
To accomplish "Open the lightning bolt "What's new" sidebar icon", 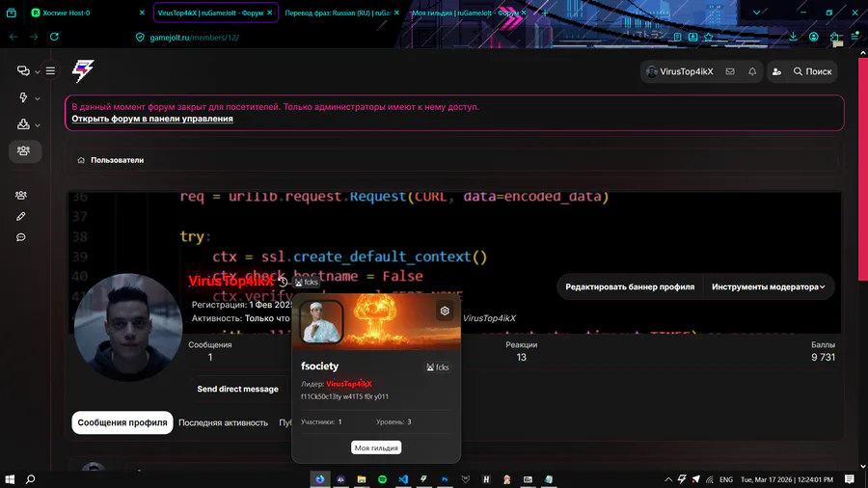I will click(23, 98).
